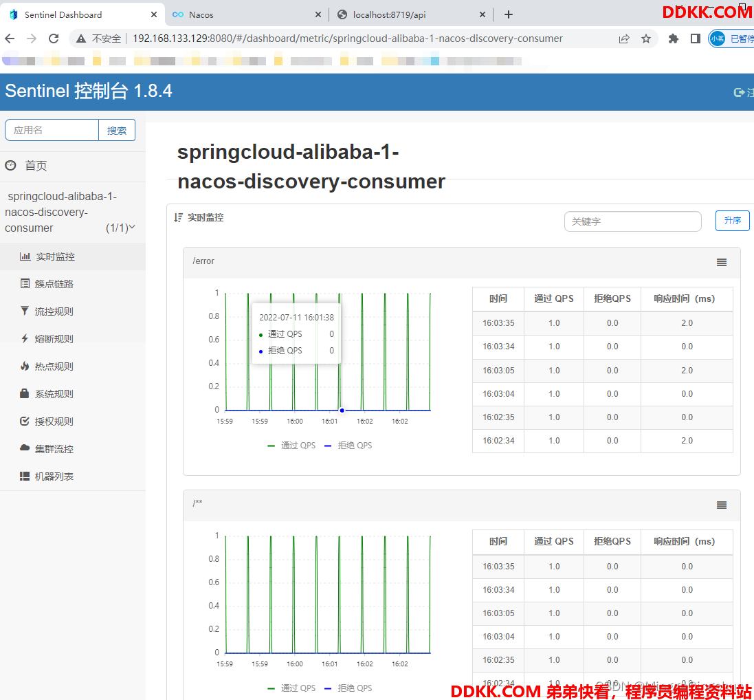Click 响应时间 (ms) header in /error table
This screenshot has width=754, height=700.
point(687,298)
